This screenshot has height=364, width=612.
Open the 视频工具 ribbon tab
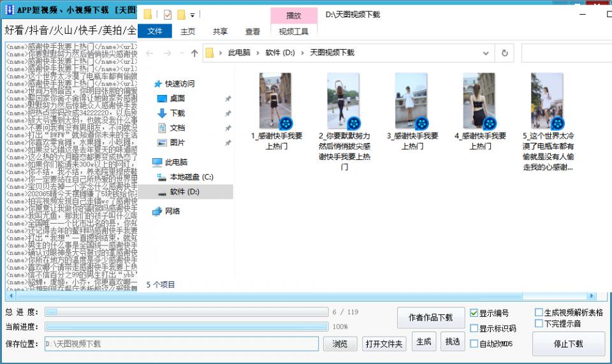[x=293, y=31]
